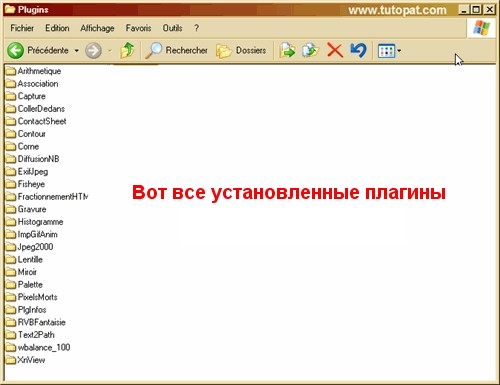Image resolution: width=500 pixels, height=385 pixels.
Task: Minimize the Plugins window
Action: click(464, 10)
